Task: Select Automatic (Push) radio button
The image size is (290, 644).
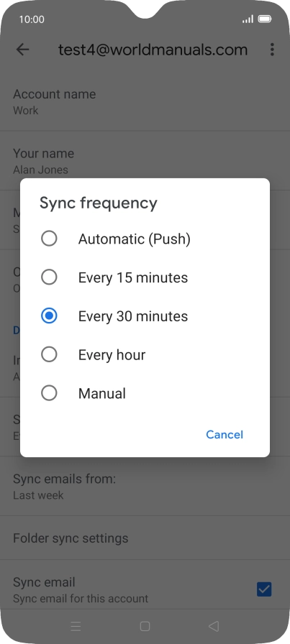Action: tap(49, 239)
